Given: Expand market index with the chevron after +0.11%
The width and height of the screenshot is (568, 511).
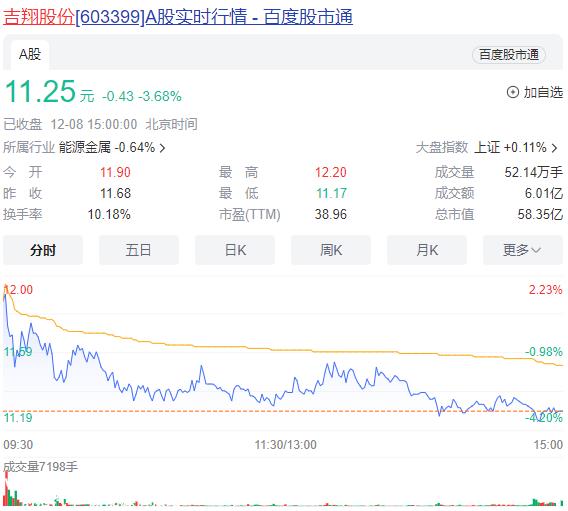Looking at the screenshot, I should tap(554, 148).
